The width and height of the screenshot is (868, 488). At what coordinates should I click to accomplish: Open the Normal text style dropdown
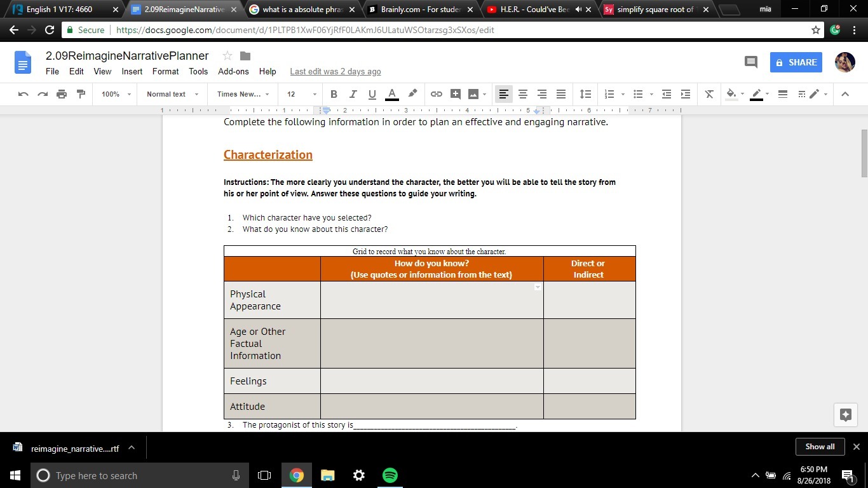pyautogui.click(x=172, y=94)
